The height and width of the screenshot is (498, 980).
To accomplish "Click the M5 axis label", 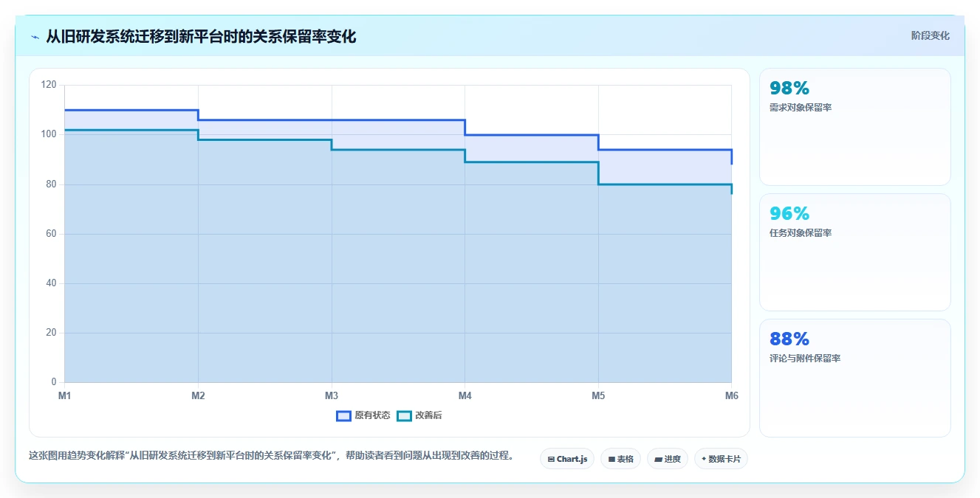I will click(x=598, y=396).
